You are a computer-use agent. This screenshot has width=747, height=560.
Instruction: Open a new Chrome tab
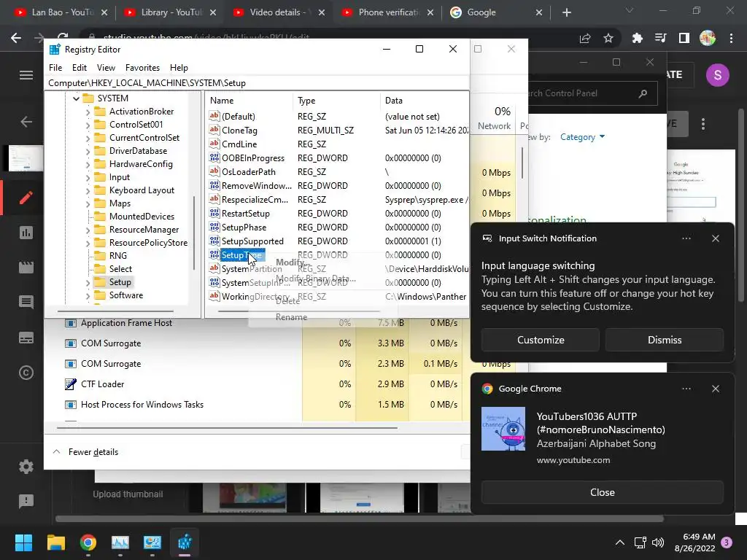click(566, 12)
